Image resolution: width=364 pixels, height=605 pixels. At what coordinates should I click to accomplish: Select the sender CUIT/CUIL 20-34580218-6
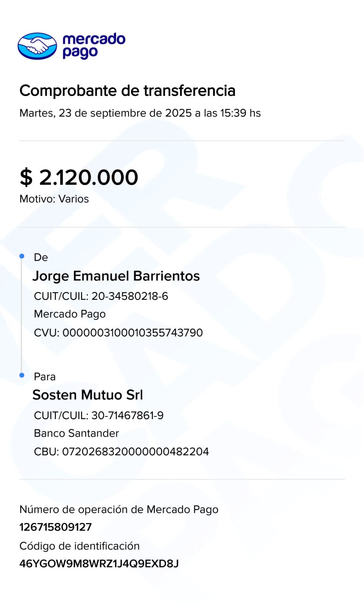point(101,296)
